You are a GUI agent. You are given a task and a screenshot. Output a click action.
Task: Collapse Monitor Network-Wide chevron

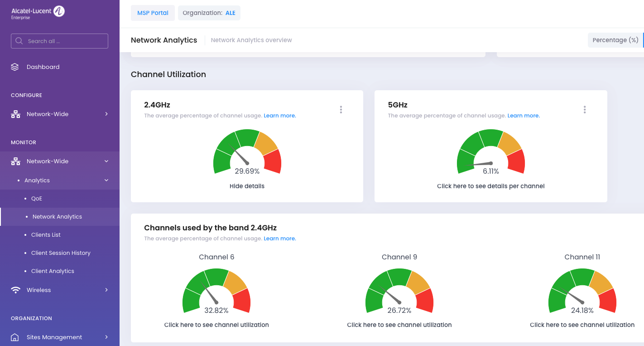pos(106,161)
